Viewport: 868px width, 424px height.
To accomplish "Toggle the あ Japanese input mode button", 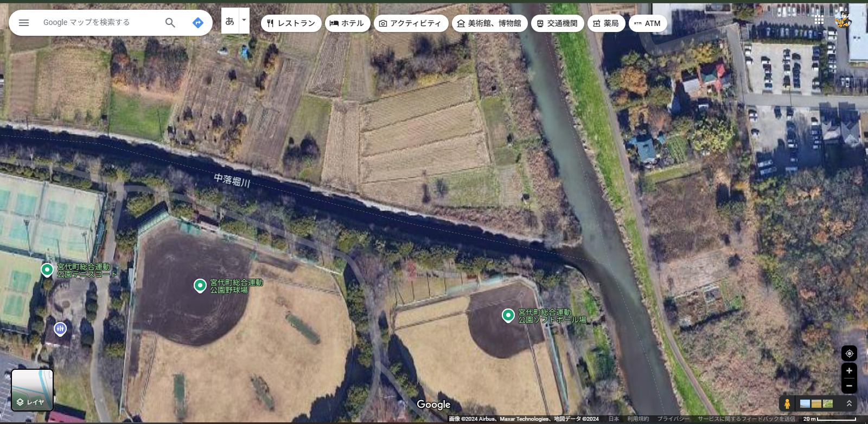I will click(x=230, y=21).
